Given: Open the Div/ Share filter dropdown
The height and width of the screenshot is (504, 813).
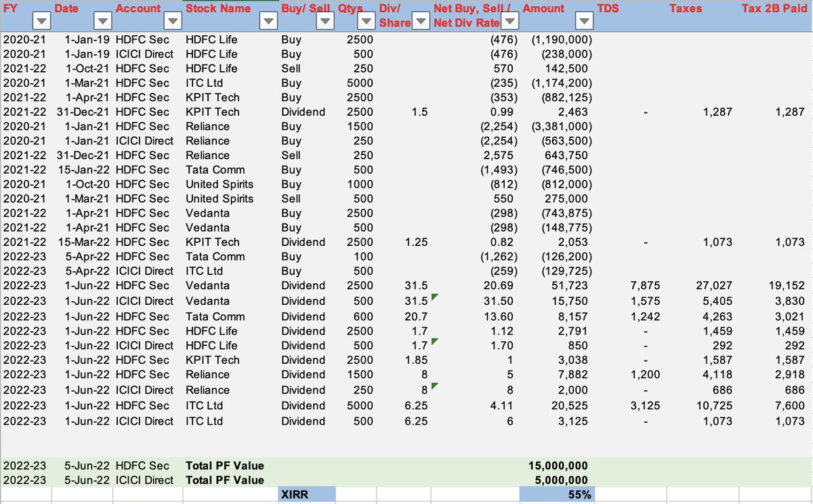Looking at the screenshot, I should click(x=421, y=22).
